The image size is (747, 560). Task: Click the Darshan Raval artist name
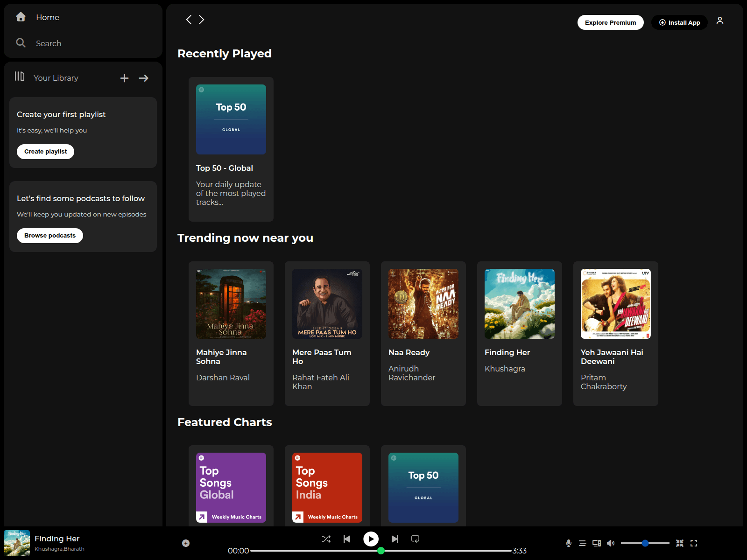click(x=223, y=378)
